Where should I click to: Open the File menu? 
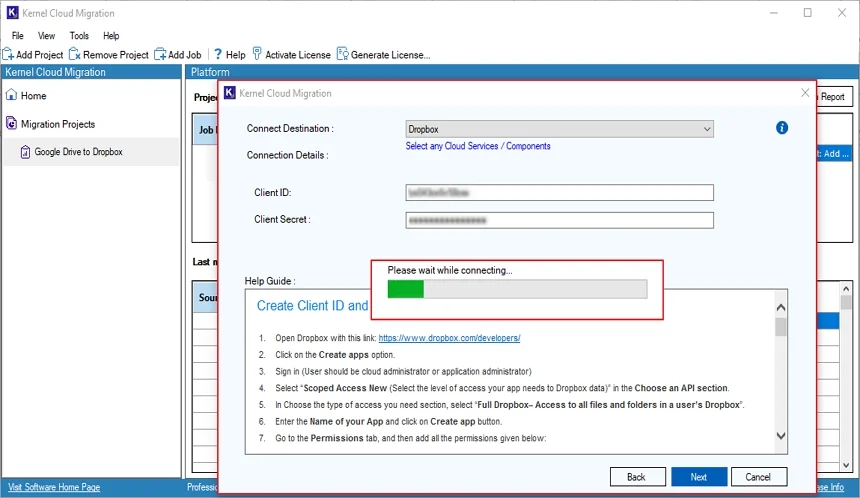coord(18,36)
